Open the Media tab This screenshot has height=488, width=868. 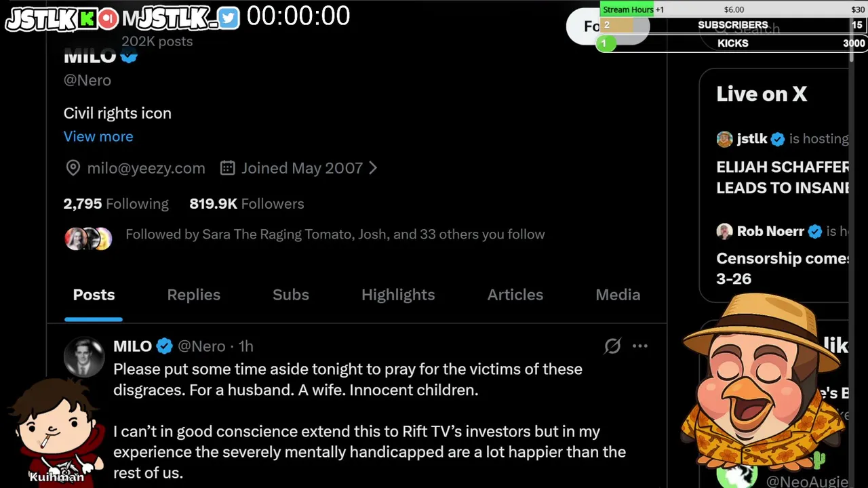(x=618, y=295)
